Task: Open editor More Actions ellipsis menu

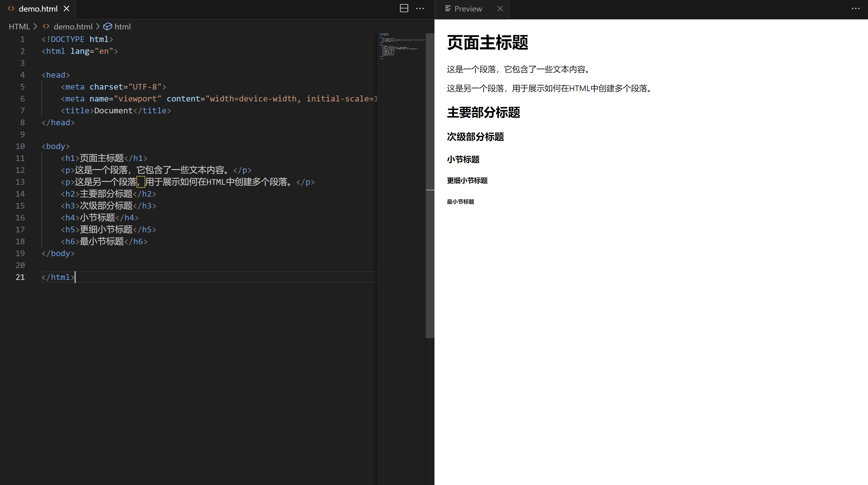Action: coord(420,8)
